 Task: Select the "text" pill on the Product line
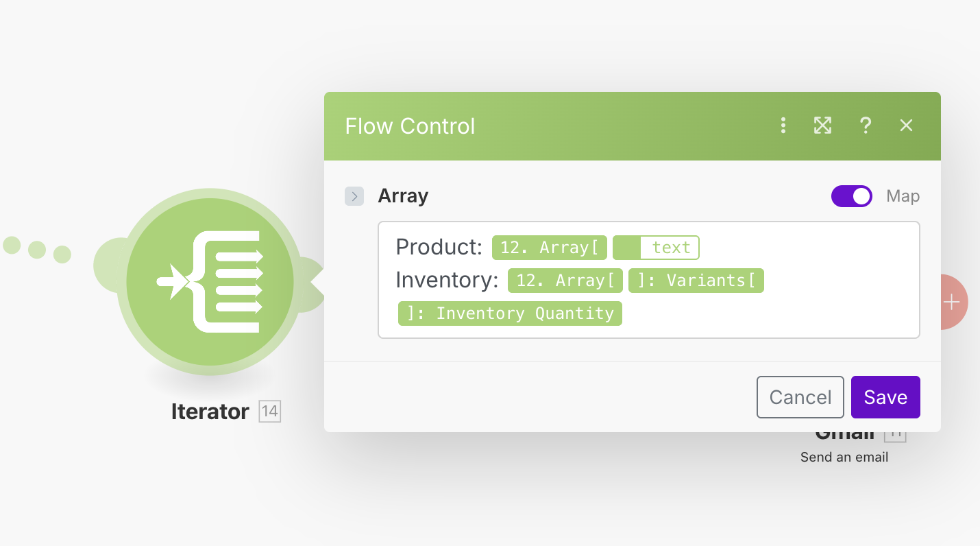coord(656,248)
